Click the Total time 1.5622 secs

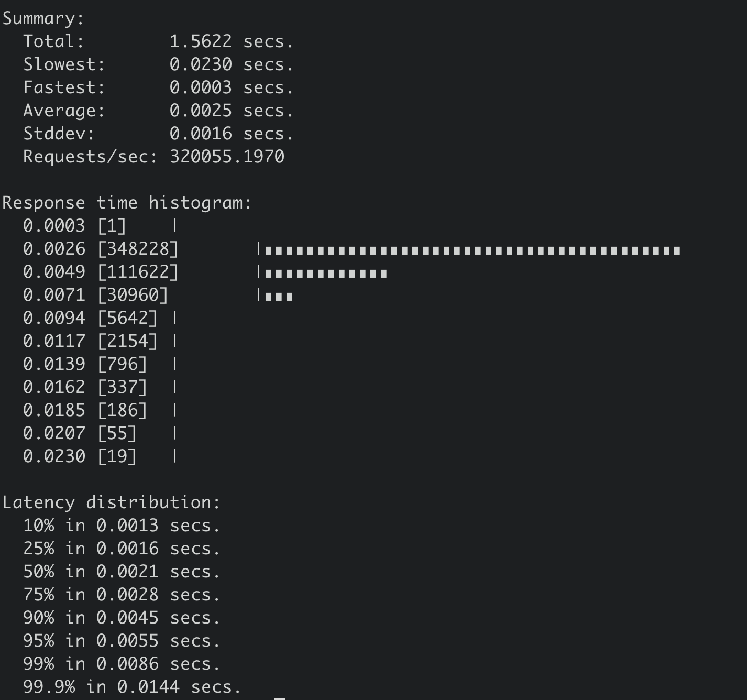pos(231,41)
